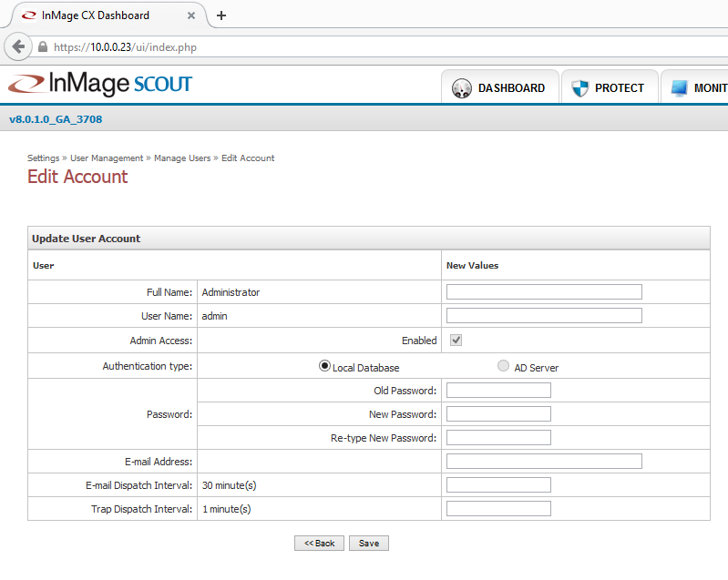
Task: Click the browser back arrow button
Action: pos(17,46)
